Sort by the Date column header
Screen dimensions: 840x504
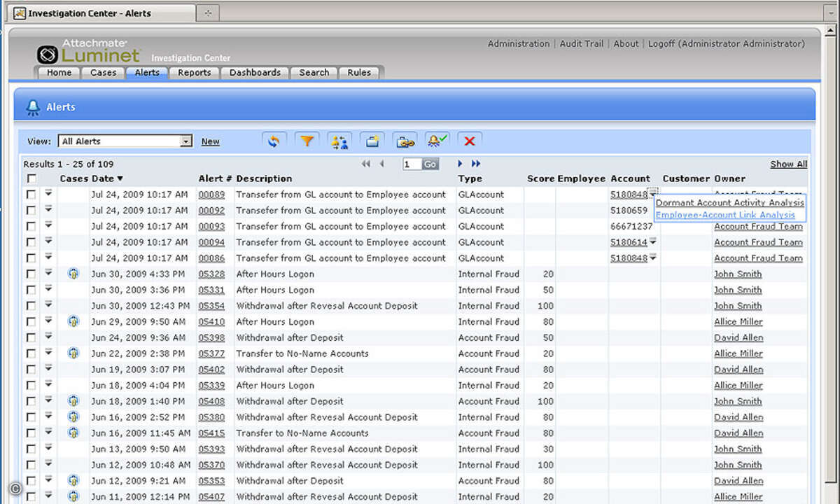[x=107, y=178]
